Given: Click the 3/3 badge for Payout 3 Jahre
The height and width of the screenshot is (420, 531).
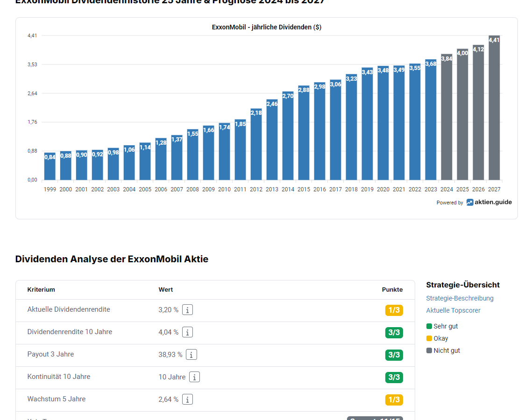Looking at the screenshot, I should click(394, 355).
